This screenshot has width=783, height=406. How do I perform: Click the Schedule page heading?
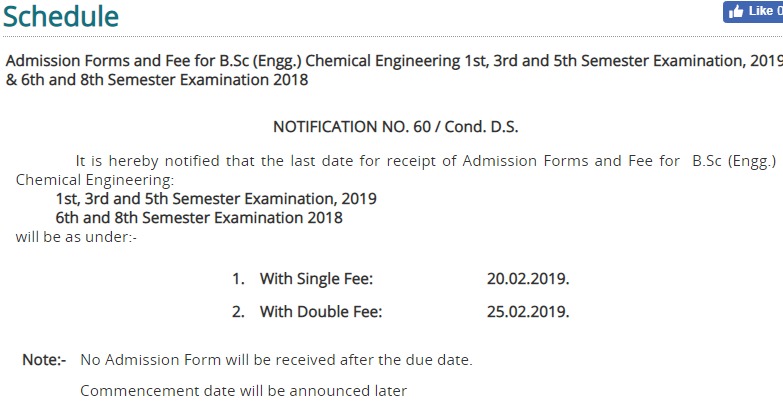pyautogui.click(x=61, y=16)
